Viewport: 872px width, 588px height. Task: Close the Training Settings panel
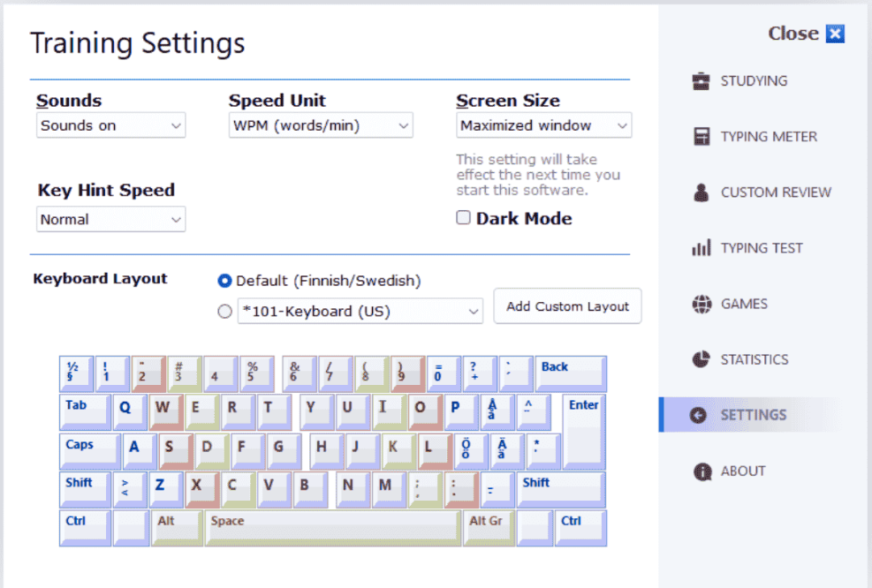[834, 33]
